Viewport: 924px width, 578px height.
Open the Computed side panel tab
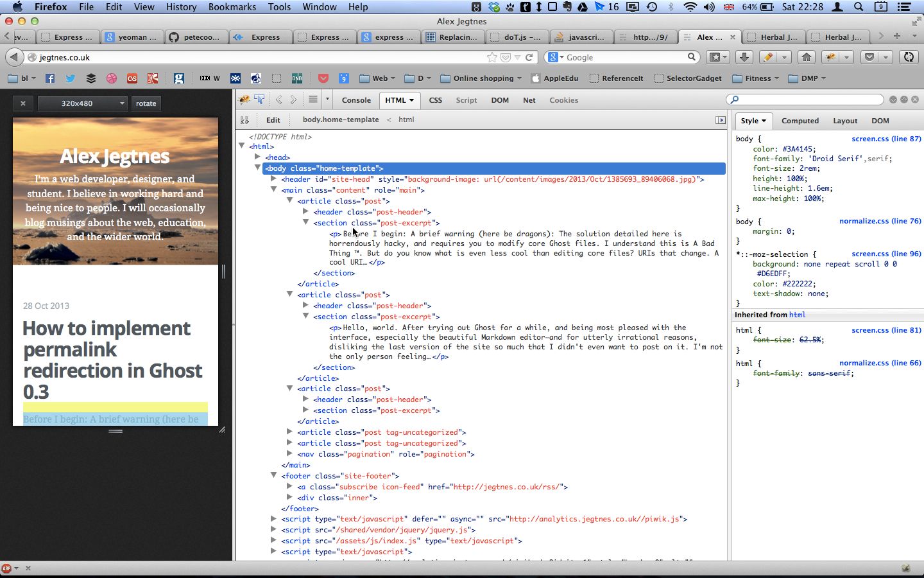pos(800,121)
